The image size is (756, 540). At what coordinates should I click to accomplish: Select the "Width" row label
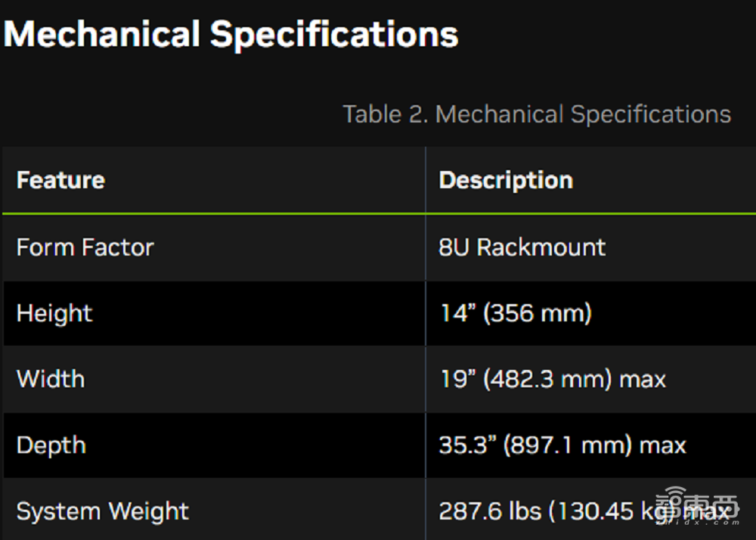point(51,378)
